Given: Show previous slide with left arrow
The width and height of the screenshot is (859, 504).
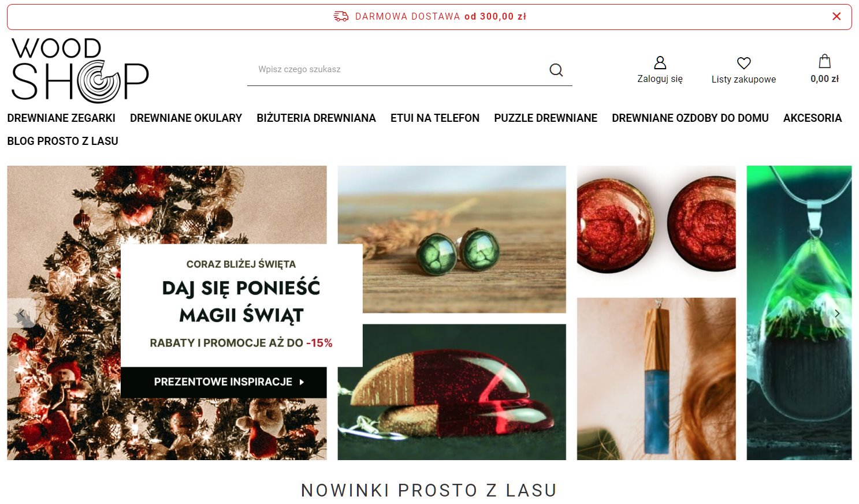Looking at the screenshot, I should 21,313.
